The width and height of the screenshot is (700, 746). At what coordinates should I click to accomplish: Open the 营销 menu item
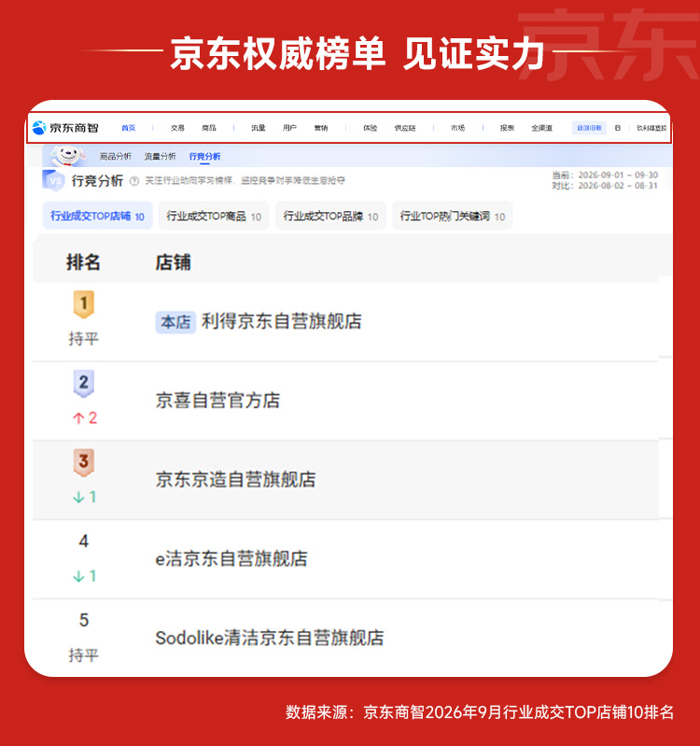(x=321, y=128)
